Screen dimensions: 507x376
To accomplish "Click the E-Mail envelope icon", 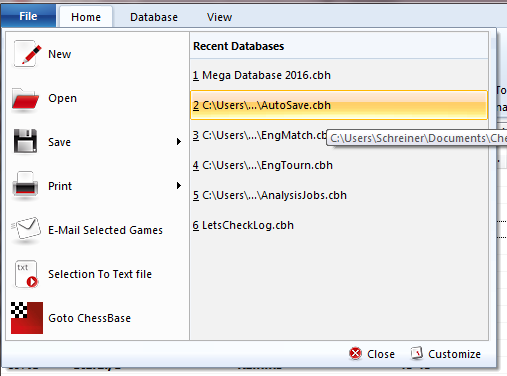I will 26,229.
